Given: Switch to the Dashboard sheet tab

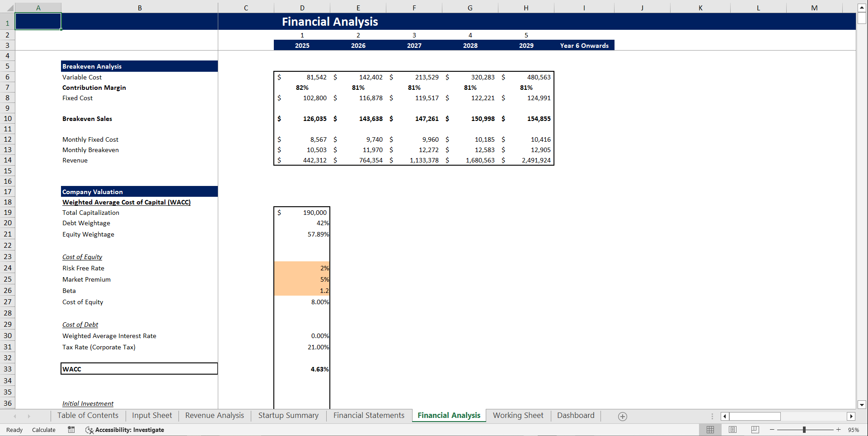Looking at the screenshot, I should 575,415.
